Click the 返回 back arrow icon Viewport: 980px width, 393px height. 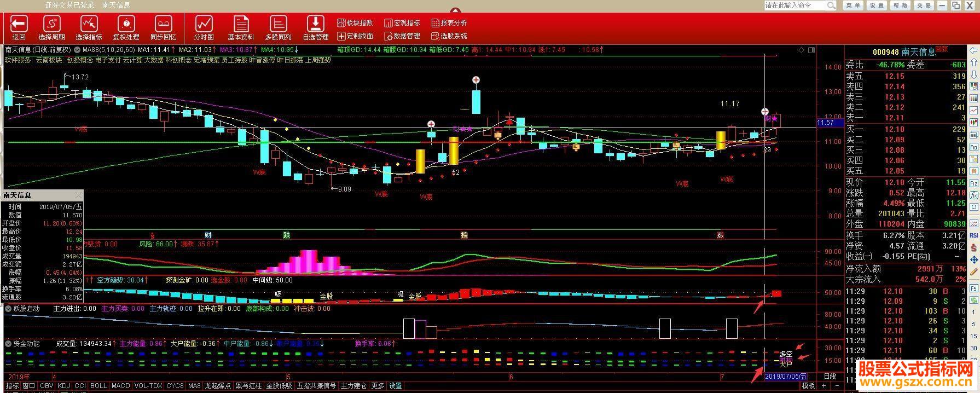click(x=19, y=24)
